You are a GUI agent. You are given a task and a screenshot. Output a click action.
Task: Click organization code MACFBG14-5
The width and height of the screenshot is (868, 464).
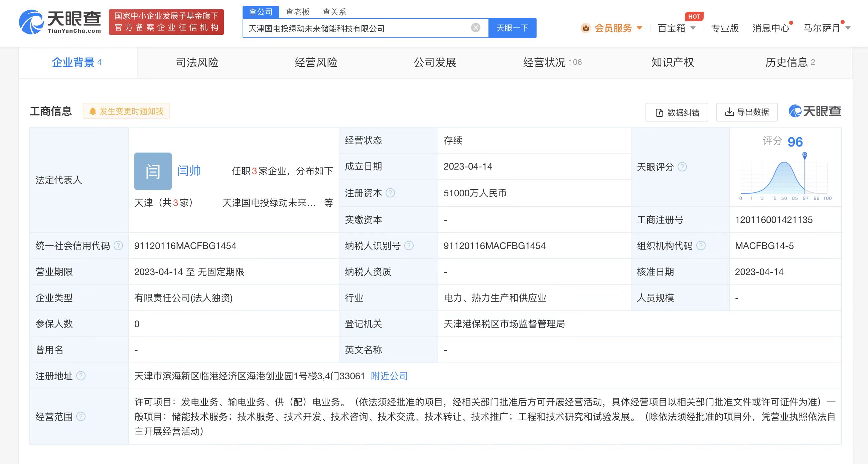point(764,246)
